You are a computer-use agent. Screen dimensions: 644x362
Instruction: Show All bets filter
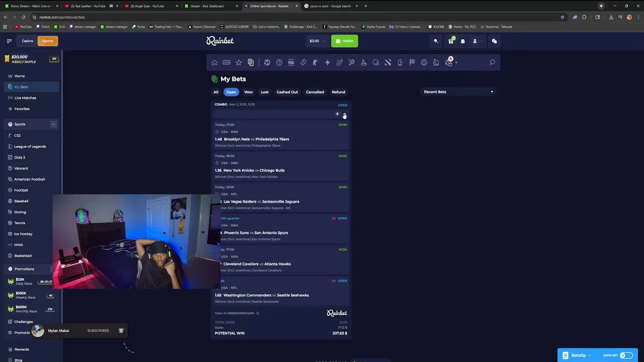click(x=216, y=92)
